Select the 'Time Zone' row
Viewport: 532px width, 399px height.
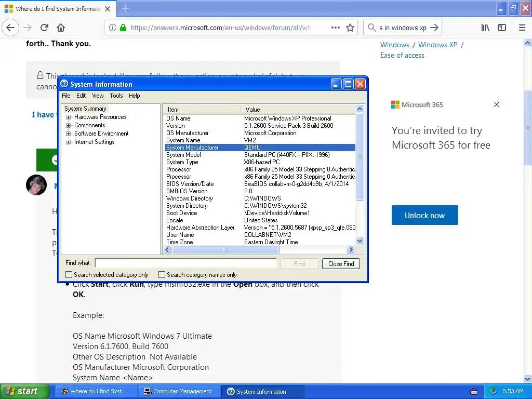pyautogui.click(x=260, y=242)
